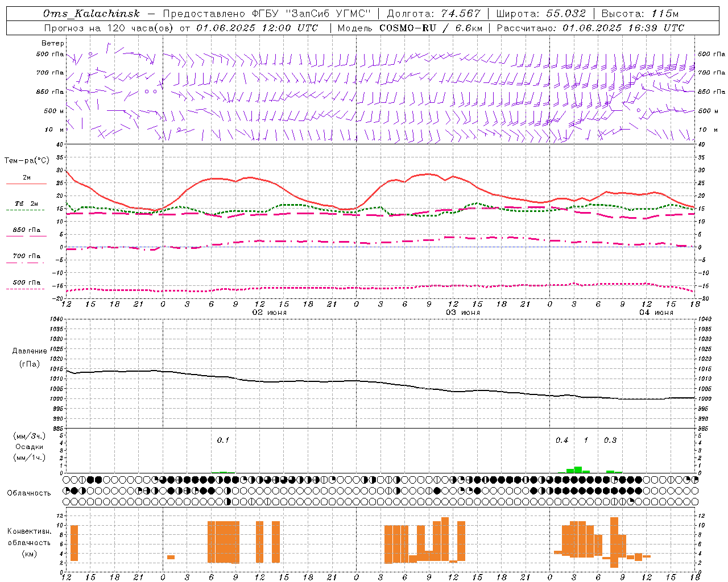Click the red line sample under 2м legend

pos(26,184)
